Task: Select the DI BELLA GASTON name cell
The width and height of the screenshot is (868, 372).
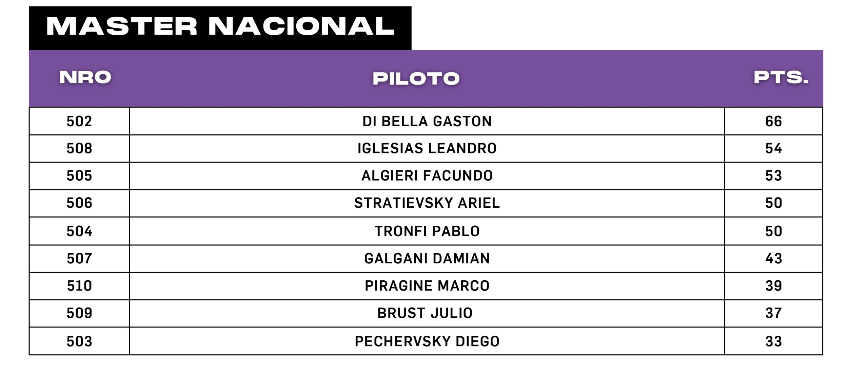Action: pos(427,121)
